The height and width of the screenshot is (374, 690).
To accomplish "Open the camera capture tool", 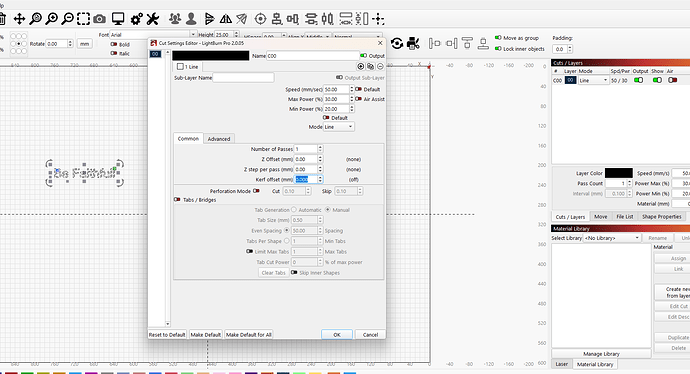I will tap(100, 18).
